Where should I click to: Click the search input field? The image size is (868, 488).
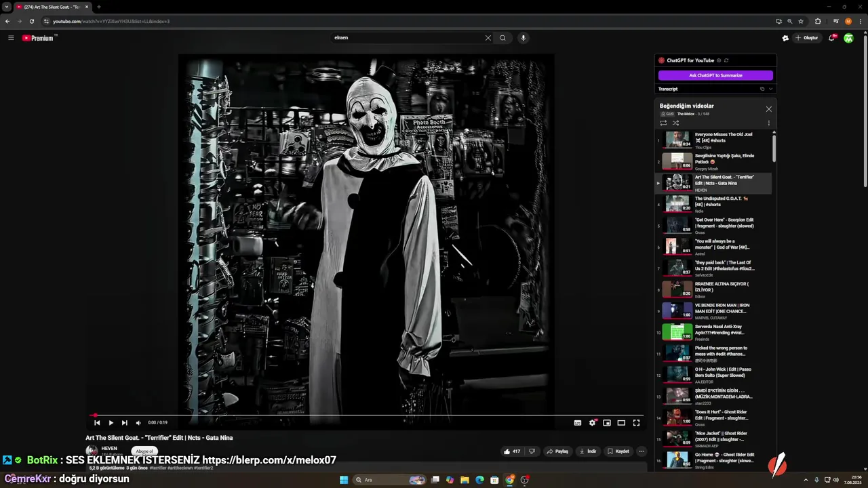click(406, 38)
